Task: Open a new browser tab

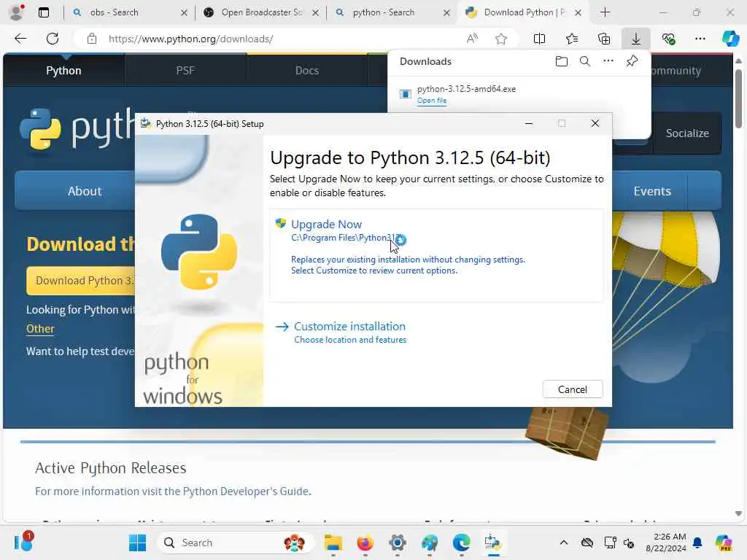Action: (605, 12)
